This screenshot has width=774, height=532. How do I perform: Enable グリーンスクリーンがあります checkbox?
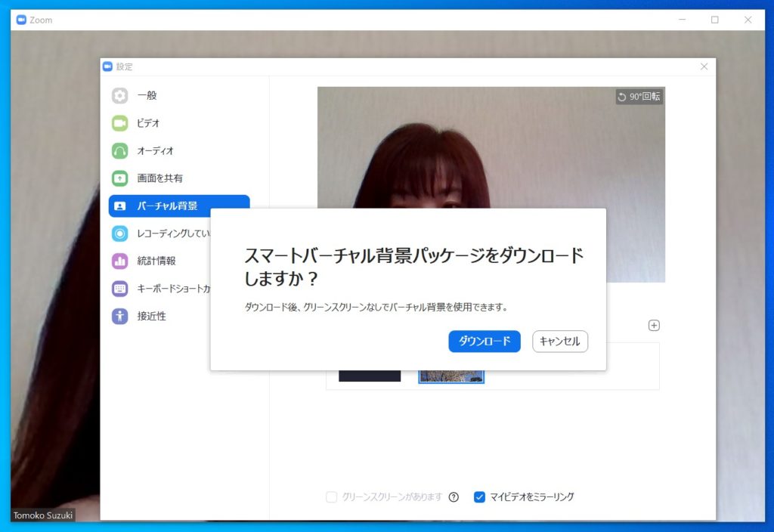[x=332, y=497]
